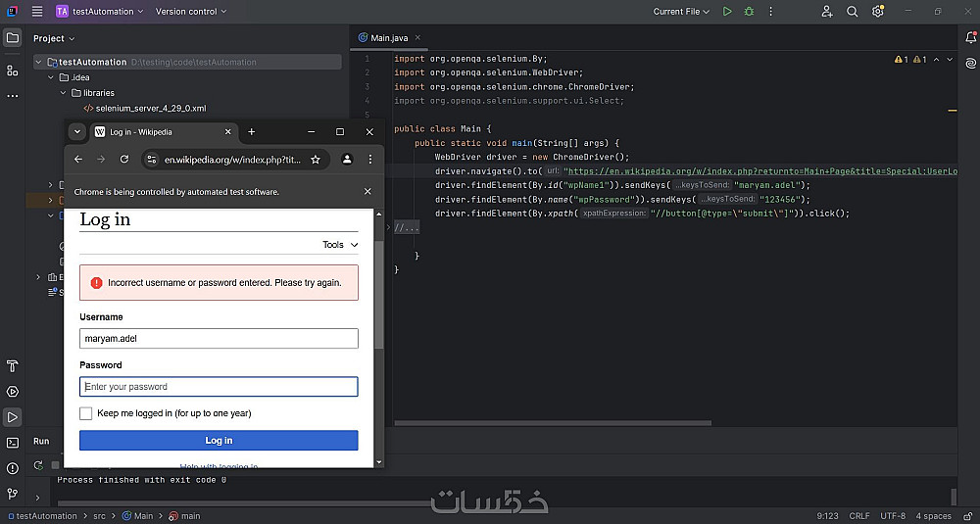980x524 pixels.
Task: Open the Run tool window sidebar icon
Action: tap(12, 416)
